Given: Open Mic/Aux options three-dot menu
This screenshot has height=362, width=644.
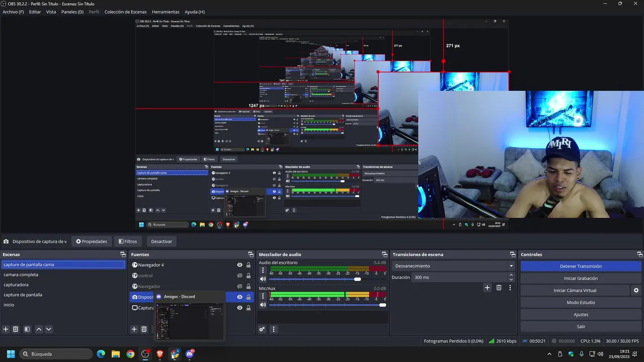Looking at the screenshot, I should pyautogui.click(x=263, y=296).
